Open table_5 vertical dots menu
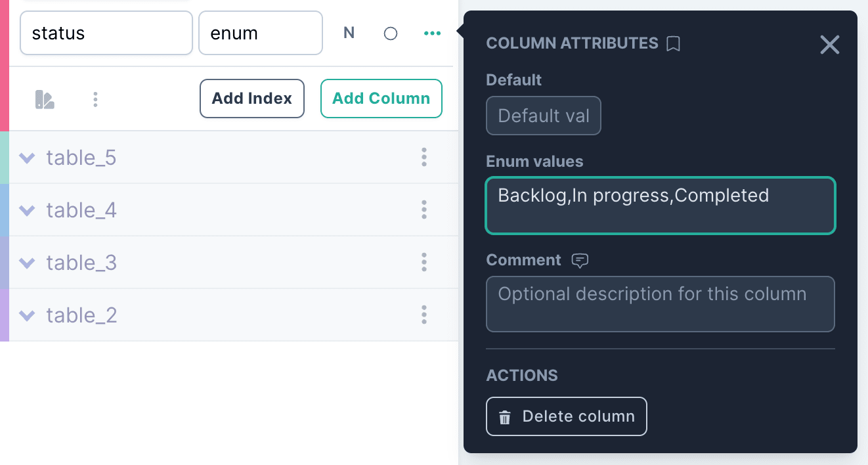The width and height of the screenshot is (868, 465). click(x=424, y=157)
